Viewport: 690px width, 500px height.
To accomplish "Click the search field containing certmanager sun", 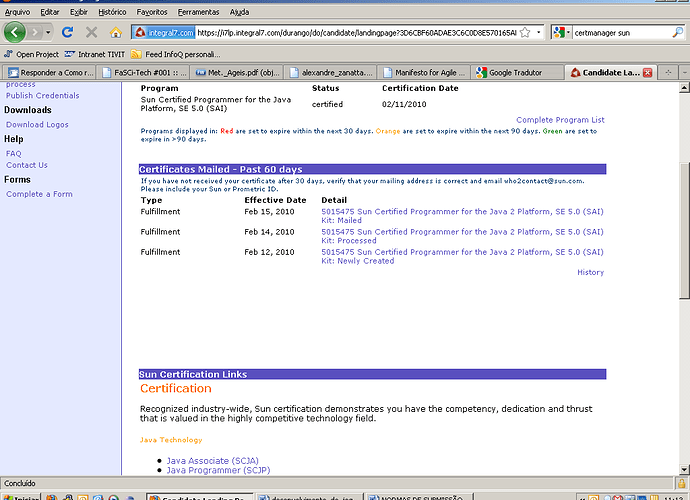I will click(x=621, y=33).
